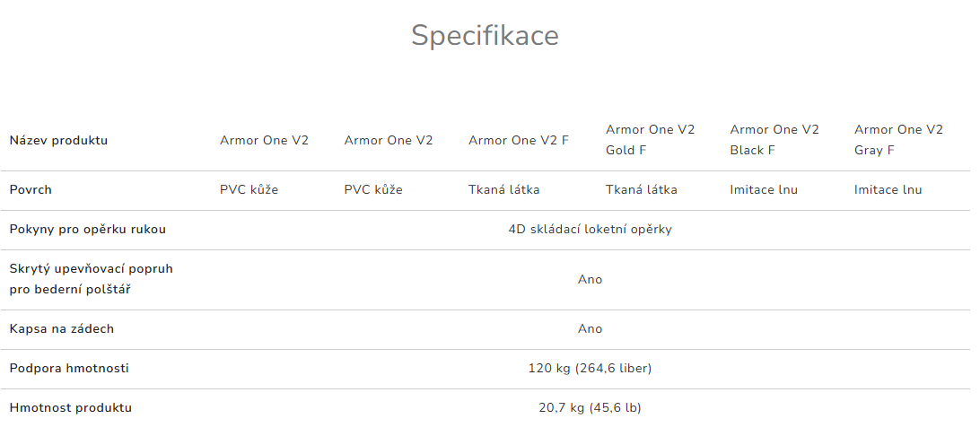Click the Specifikace heading

coord(485,36)
